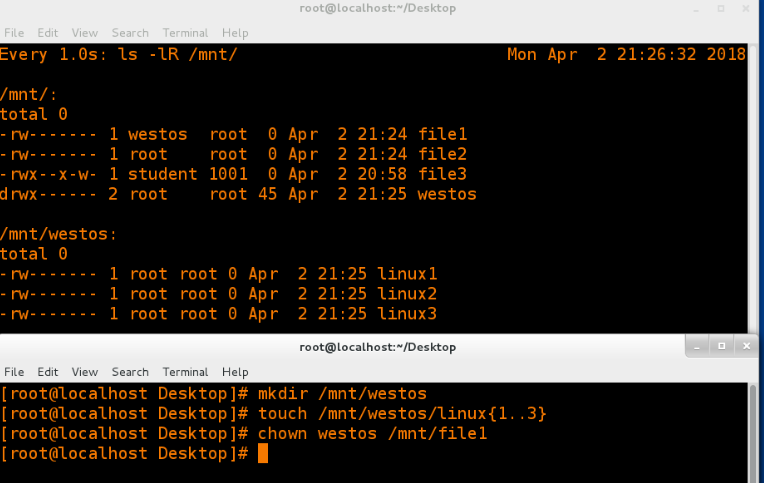Maximize the top terminal window
764x483 pixels.
[x=721, y=9]
